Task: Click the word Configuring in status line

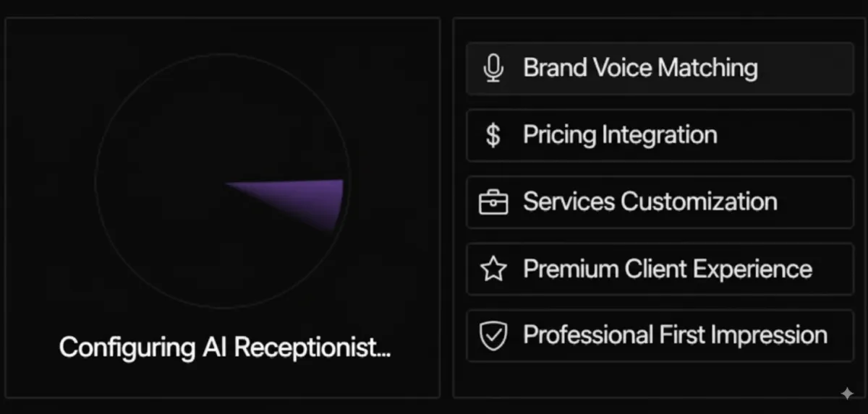Action: click(x=127, y=348)
